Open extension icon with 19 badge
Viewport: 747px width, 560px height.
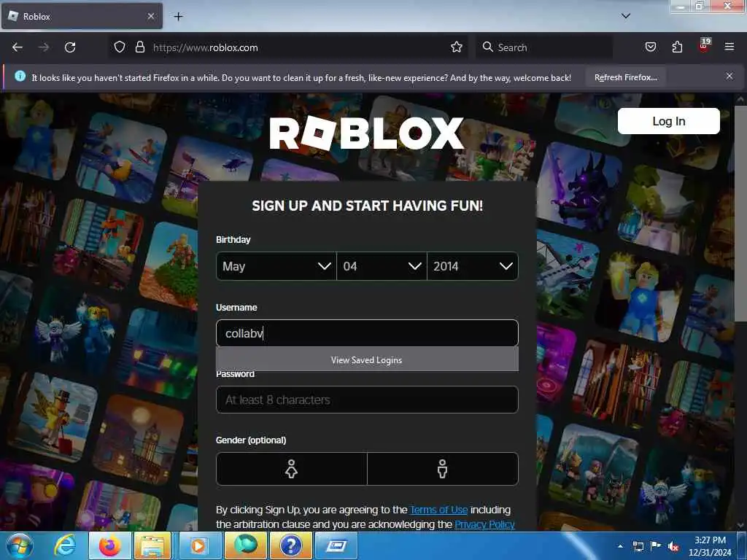point(704,45)
